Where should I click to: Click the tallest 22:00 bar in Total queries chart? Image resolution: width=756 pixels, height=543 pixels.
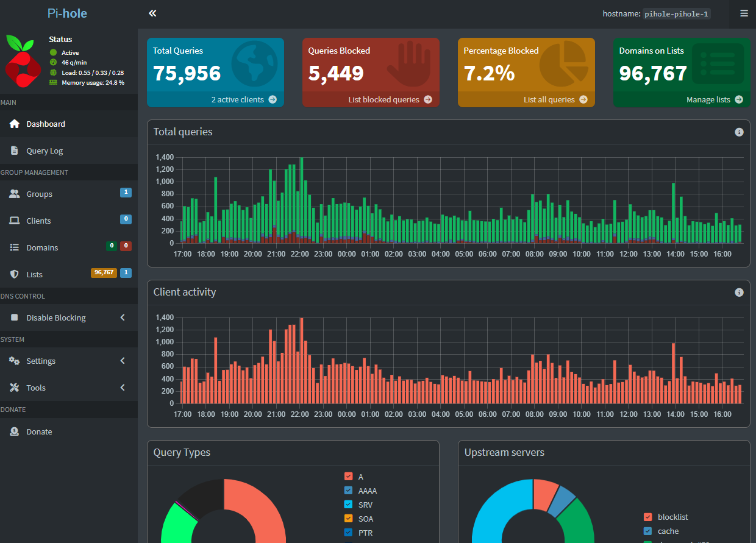coord(301,200)
